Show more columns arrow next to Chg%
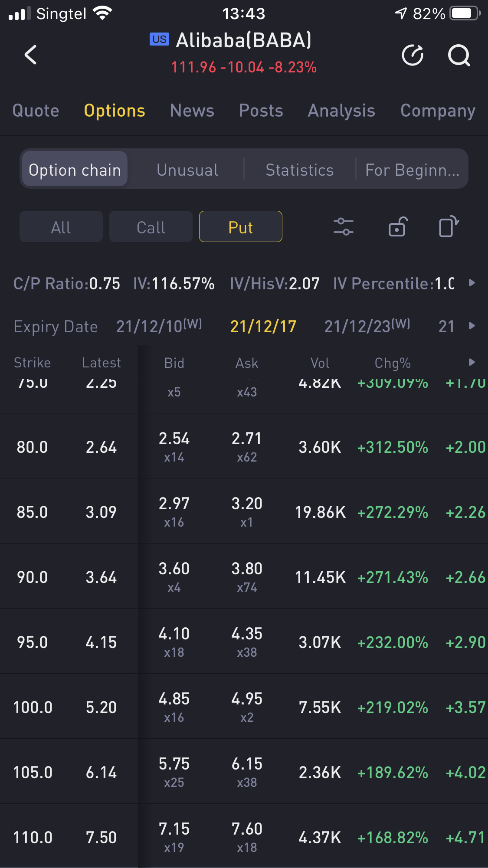This screenshot has height=868, width=488. 472,362
